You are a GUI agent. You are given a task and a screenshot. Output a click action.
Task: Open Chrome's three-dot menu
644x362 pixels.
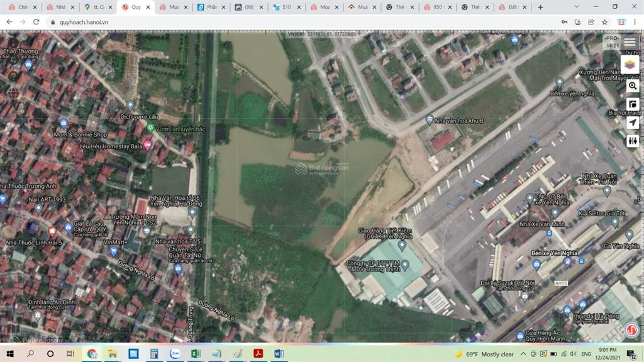(636, 21)
